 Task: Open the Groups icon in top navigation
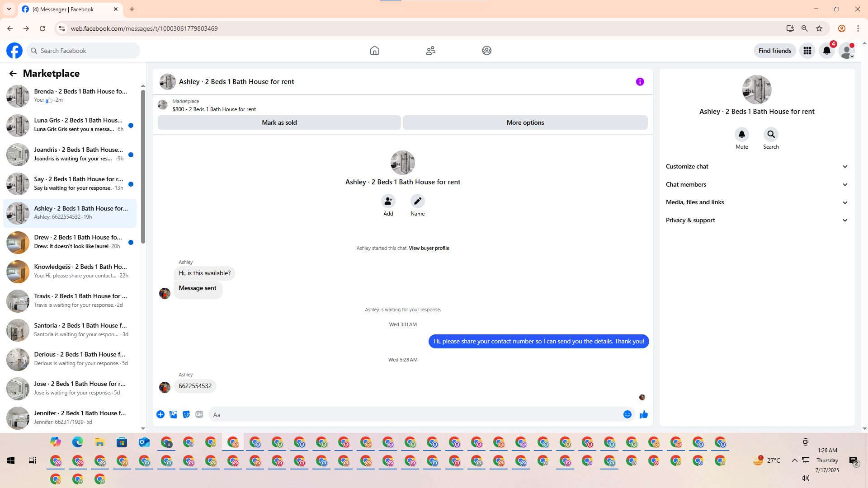(487, 51)
